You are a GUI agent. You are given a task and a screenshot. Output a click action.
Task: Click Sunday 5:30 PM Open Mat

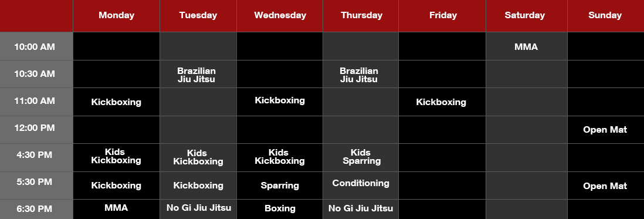pyautogui.click(x=606, y=186)
